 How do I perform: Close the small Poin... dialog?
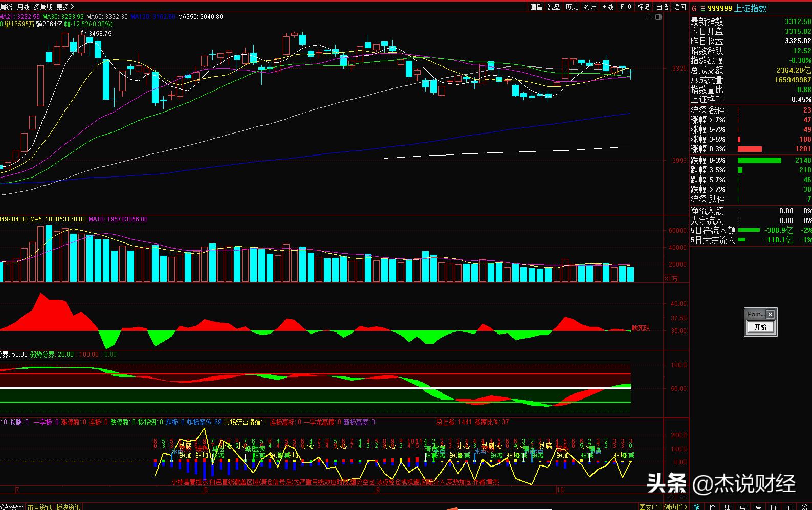pos(770,314)
